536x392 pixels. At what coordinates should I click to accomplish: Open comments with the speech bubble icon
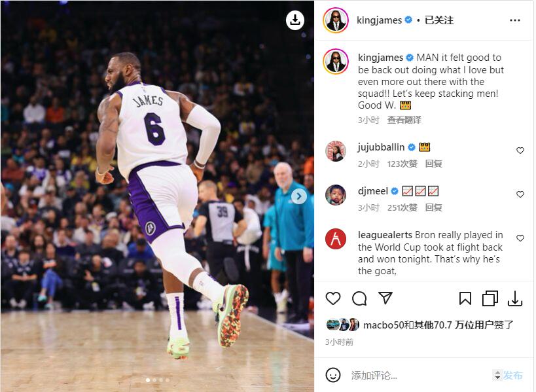pyautogui.click(x=359, y=298)
